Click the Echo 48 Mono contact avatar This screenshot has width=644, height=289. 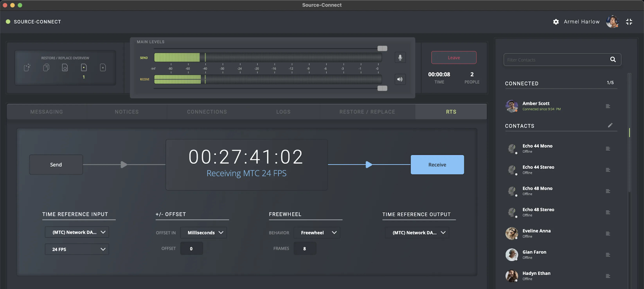512,191
